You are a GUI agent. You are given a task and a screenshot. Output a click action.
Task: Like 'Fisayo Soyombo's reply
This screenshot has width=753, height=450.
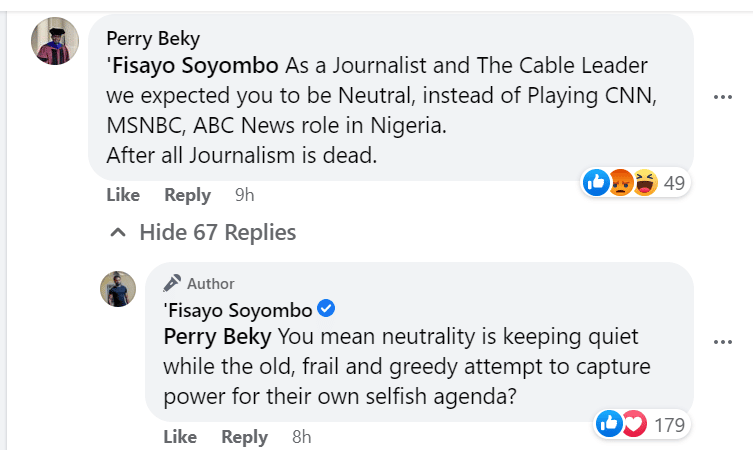click(180, 437)
